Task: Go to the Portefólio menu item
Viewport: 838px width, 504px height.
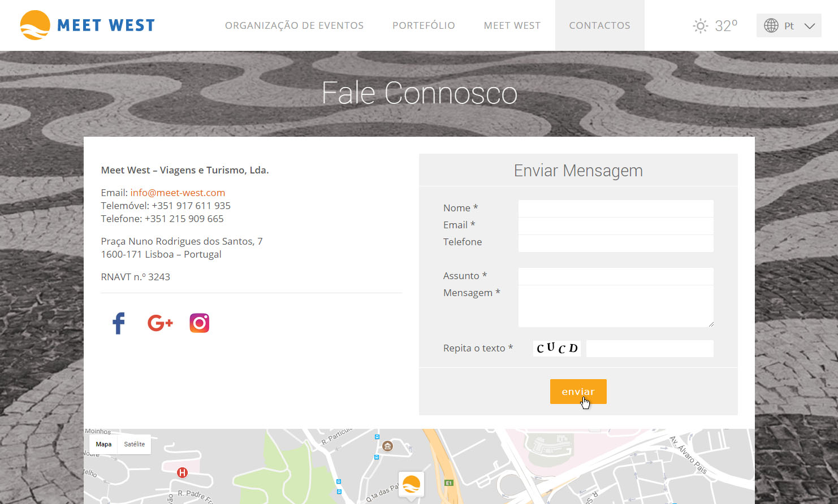Action: [x=424, y=25]
